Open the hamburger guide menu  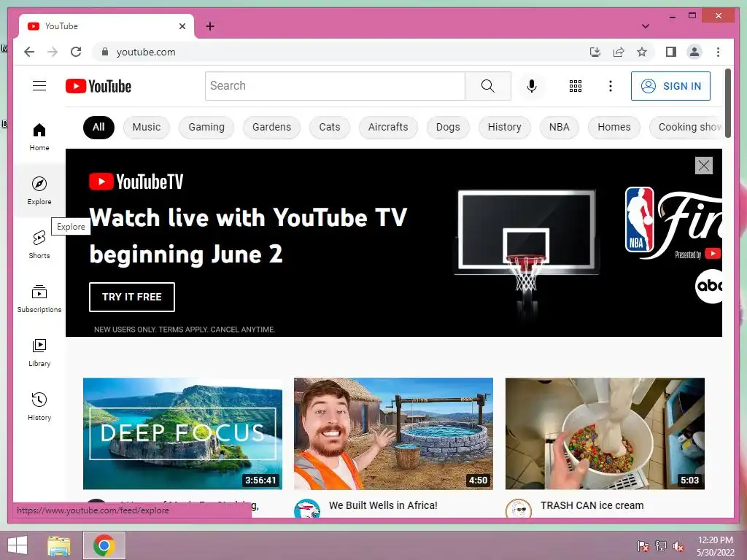(x=39, y=86)
